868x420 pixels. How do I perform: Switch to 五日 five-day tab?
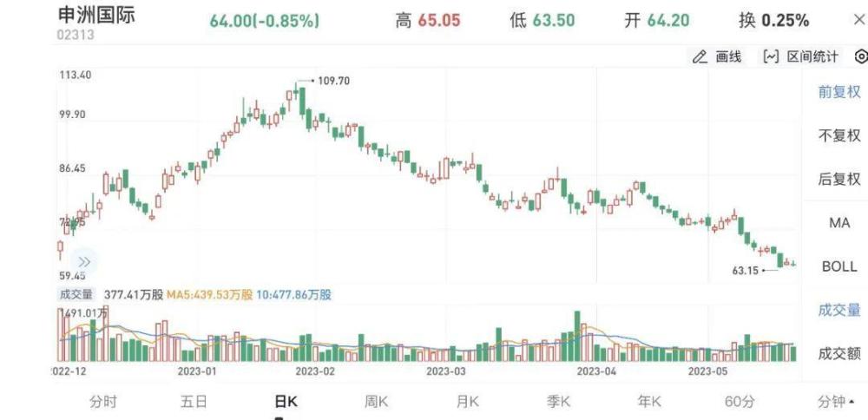click(194, 403)
